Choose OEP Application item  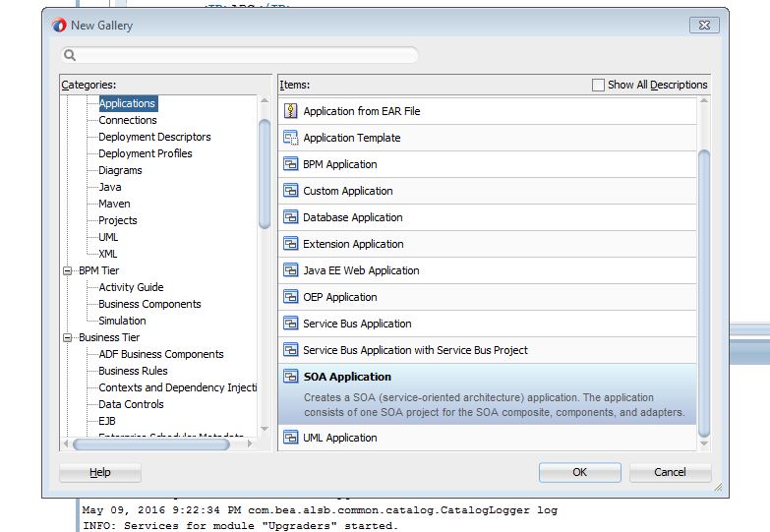tap(487, 297)
